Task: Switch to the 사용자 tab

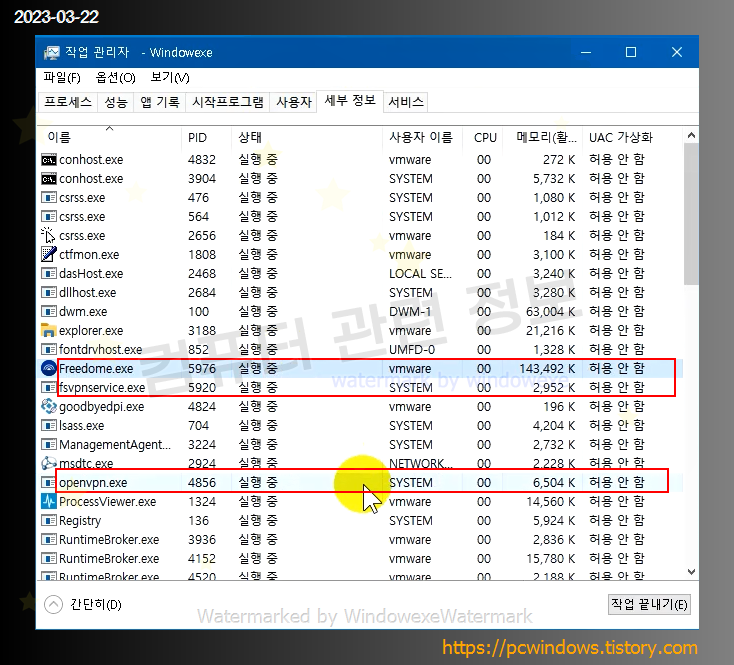Action: point(294,102)
